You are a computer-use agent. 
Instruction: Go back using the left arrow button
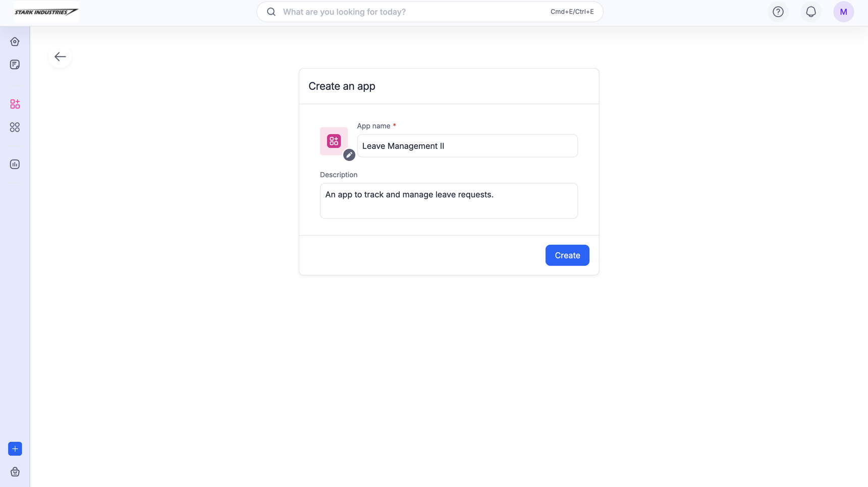(x=60, y=57)
